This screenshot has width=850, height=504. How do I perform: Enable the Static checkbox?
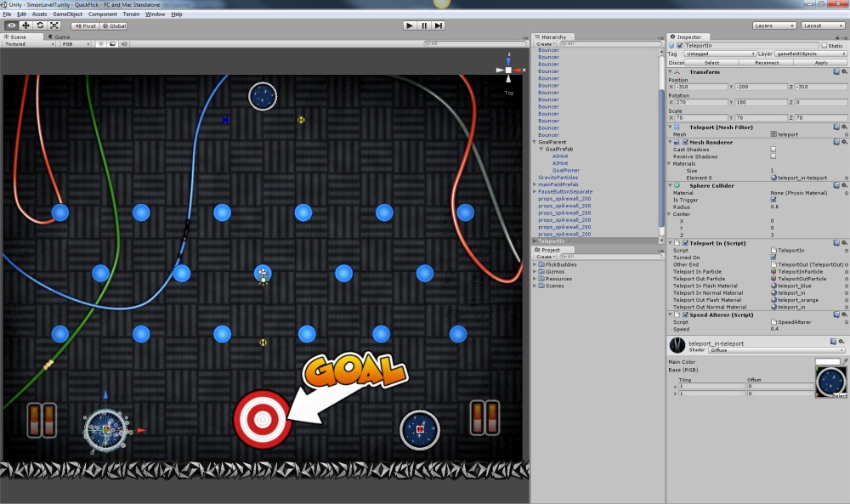coord(824,46)
